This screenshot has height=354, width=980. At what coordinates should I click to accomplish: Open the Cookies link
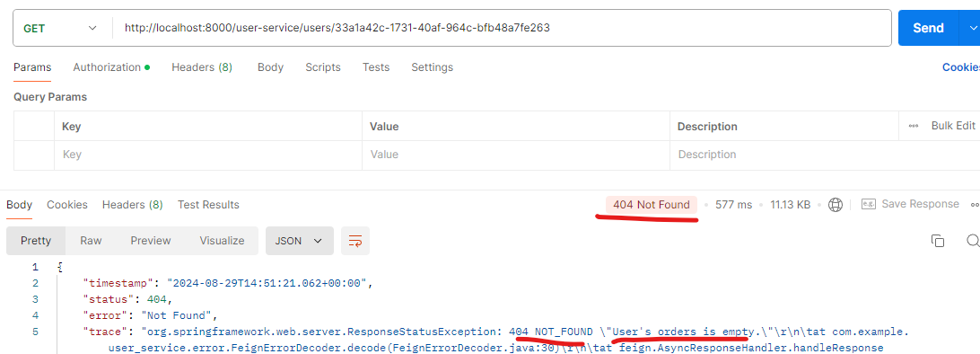(960, 66)
